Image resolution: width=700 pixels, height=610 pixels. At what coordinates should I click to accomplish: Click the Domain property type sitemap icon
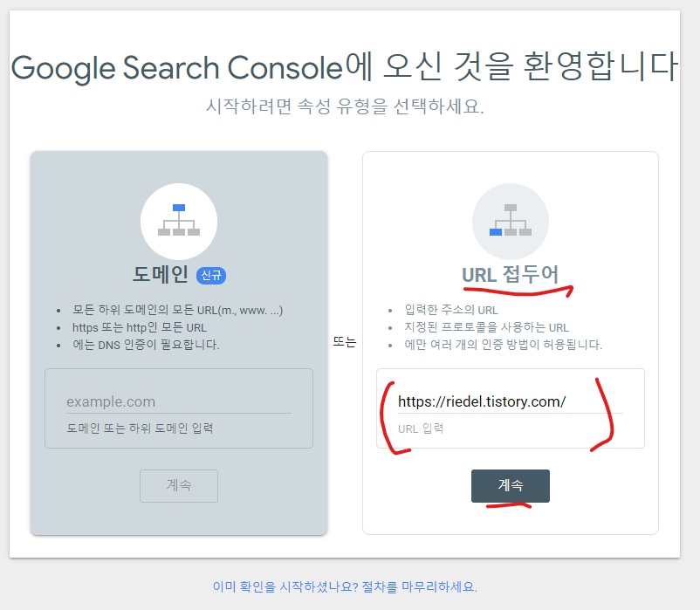[179, 222]
